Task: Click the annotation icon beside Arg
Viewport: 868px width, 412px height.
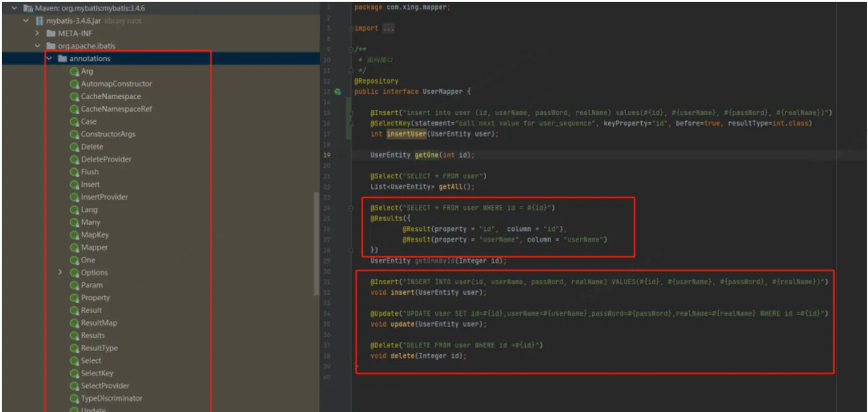Action: point(74,71)
